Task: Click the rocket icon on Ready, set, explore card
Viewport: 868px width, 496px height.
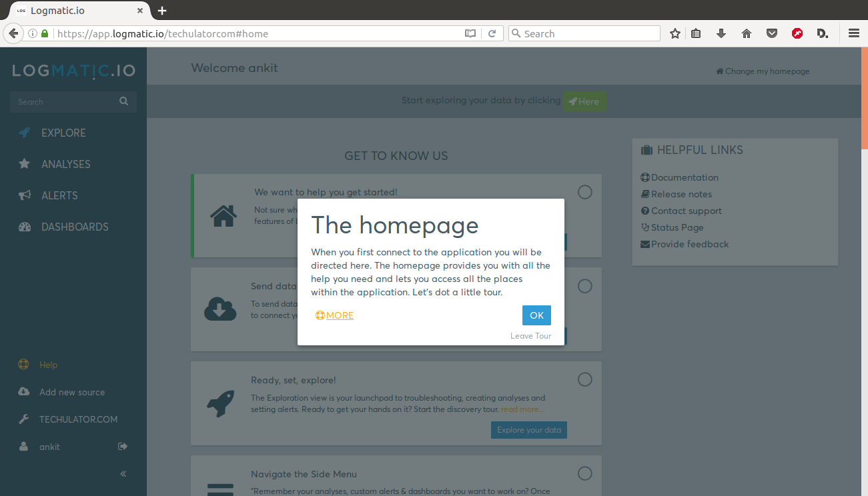Action: (220, 403)
